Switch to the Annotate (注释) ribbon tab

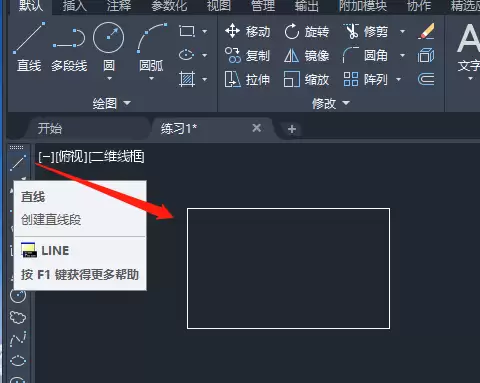pyautogui.click(x=119, y=5)
